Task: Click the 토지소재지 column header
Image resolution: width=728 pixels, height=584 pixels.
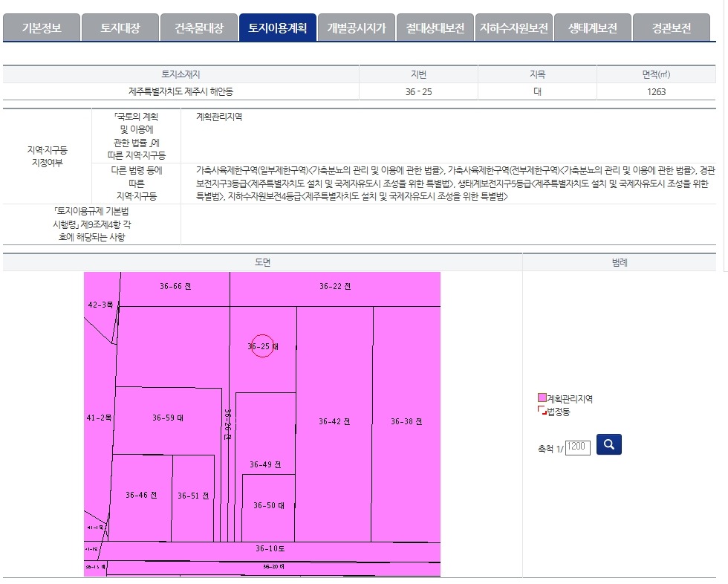Action: coord(181,74)
